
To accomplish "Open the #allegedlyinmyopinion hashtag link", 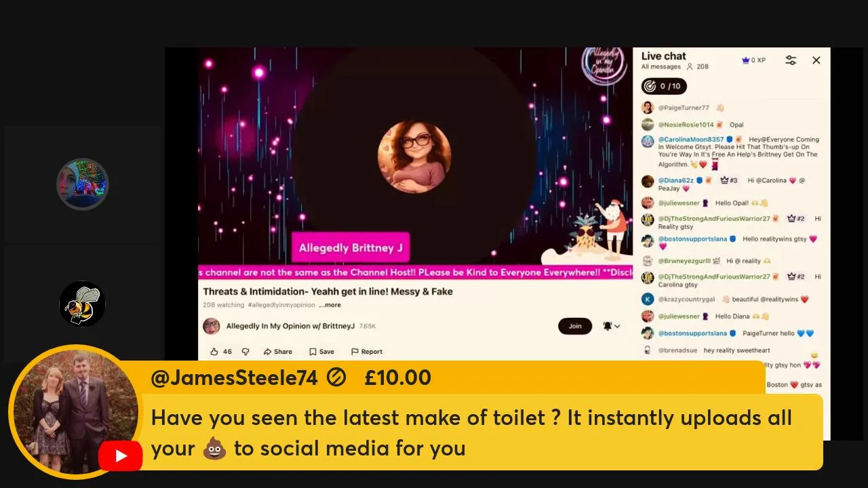I will [x=281, y=305].
